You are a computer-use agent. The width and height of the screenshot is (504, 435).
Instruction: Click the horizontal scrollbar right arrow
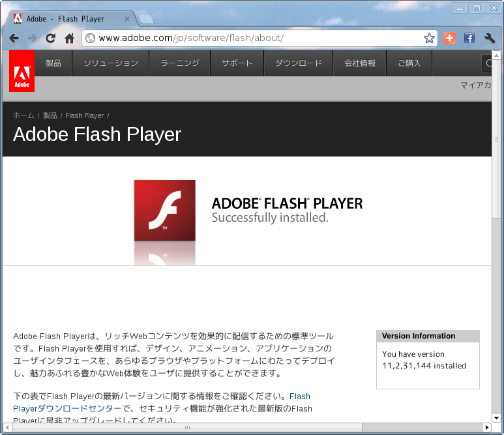[x=486, y=427]
